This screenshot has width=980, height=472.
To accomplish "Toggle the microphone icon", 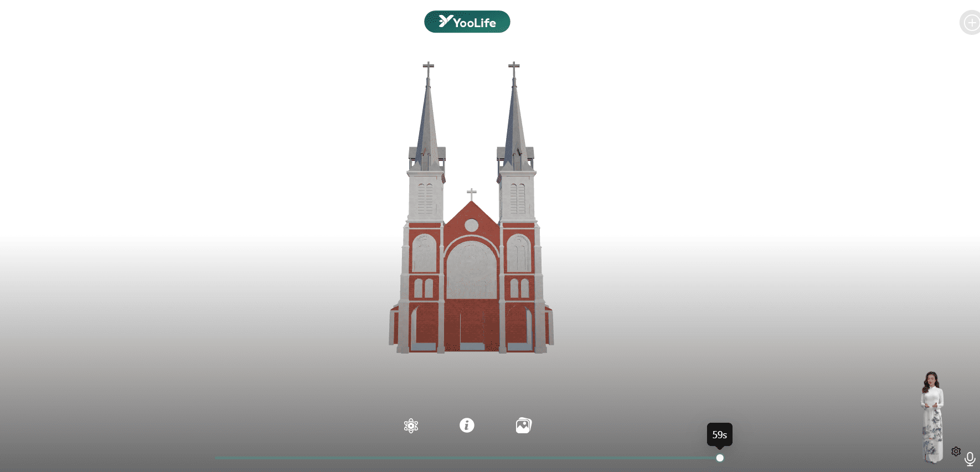I will (970, 459).
